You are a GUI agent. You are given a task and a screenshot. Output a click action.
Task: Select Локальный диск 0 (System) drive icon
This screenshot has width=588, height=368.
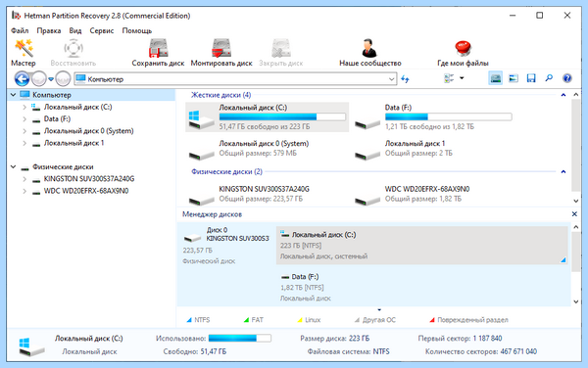(201, 154)
